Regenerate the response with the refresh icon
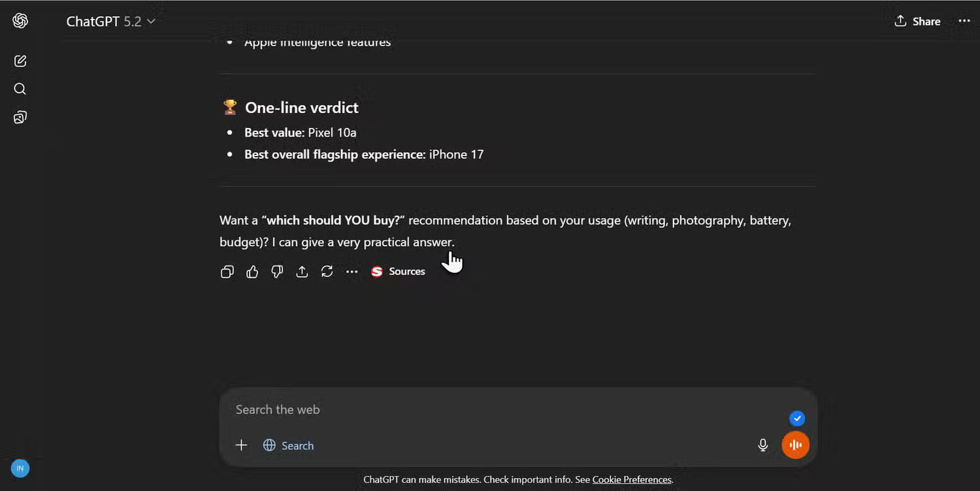The width and height of the screenshot is (980, 491). coord(327,272)
